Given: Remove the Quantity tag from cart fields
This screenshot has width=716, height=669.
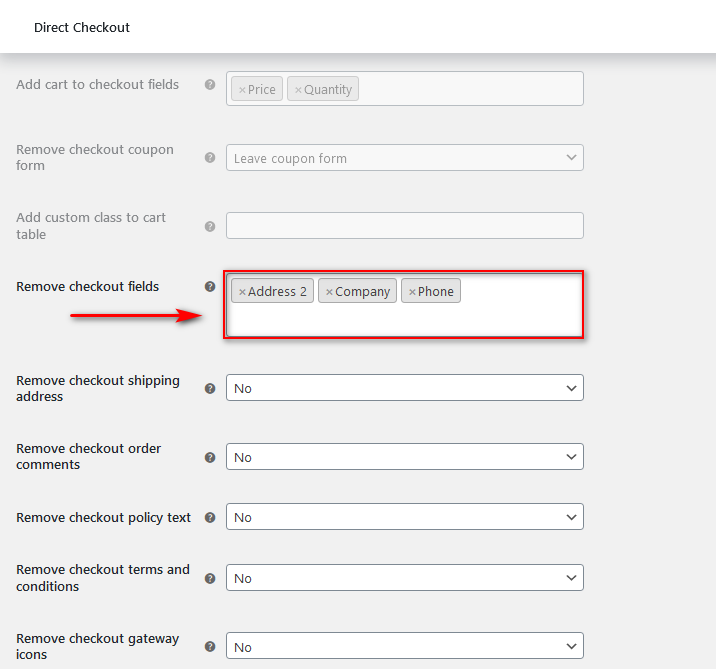Looking at the screenshot, I should [298, 90].
